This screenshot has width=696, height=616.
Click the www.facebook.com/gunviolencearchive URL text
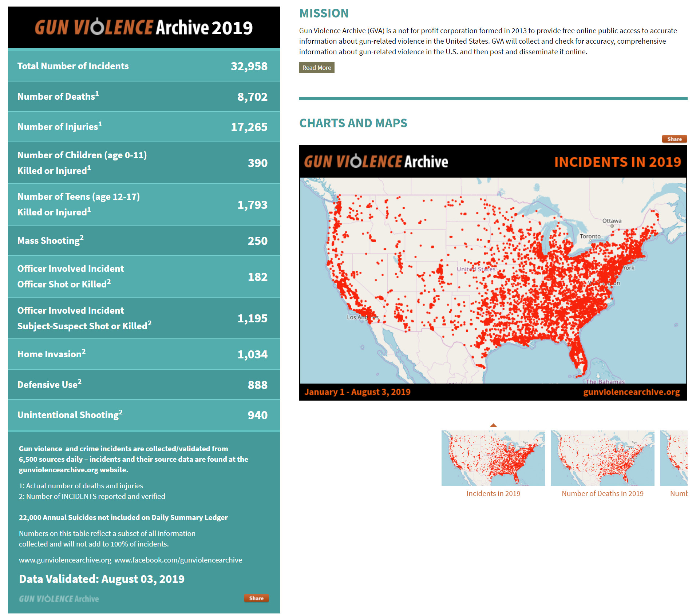pyautogui.click(x=178, y=560)
